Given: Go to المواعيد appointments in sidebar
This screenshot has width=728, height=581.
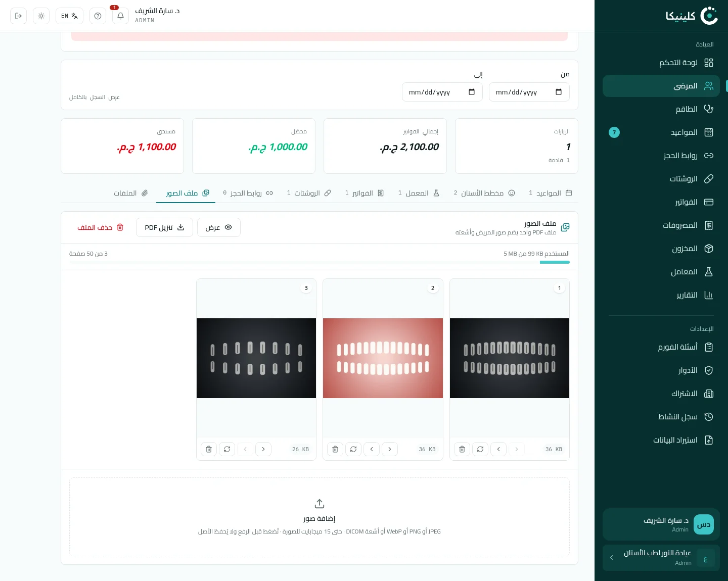Looking at the screenshot, I should 661,132.
